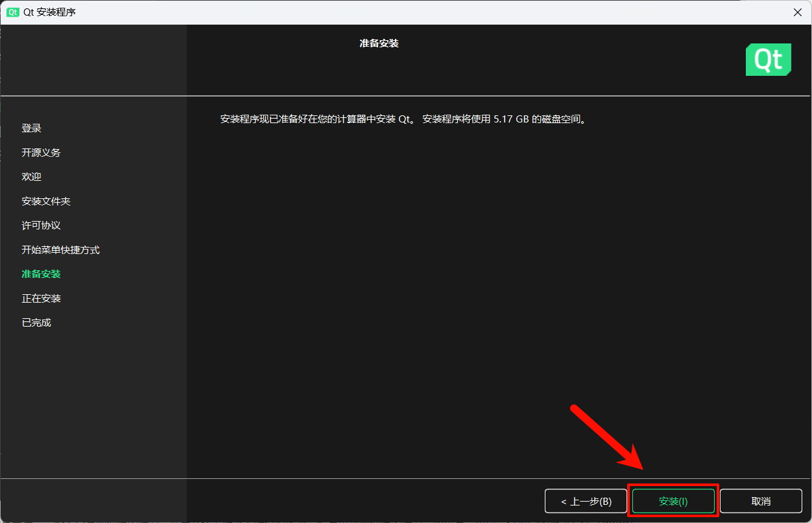Select the 许可协议 step in the sidebar
Image resolution: width=812 pixels, height=523 pixels.
(x=41, y=225)
